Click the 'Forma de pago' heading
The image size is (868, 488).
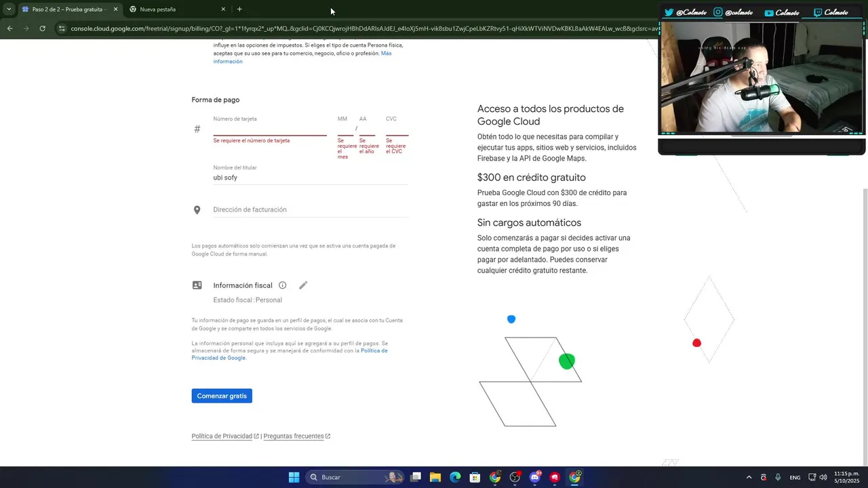coord(216,100)
